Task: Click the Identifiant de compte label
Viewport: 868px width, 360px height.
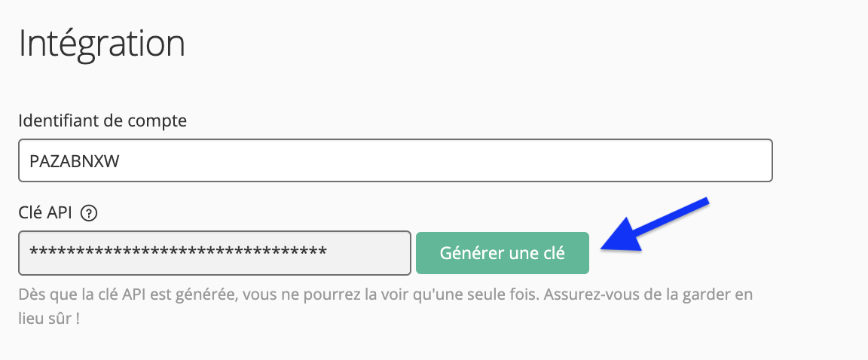Action: pos(102,121)
